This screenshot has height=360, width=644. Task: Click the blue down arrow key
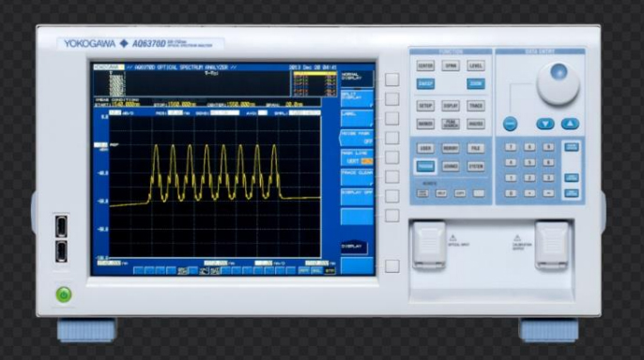coord(545,124)
